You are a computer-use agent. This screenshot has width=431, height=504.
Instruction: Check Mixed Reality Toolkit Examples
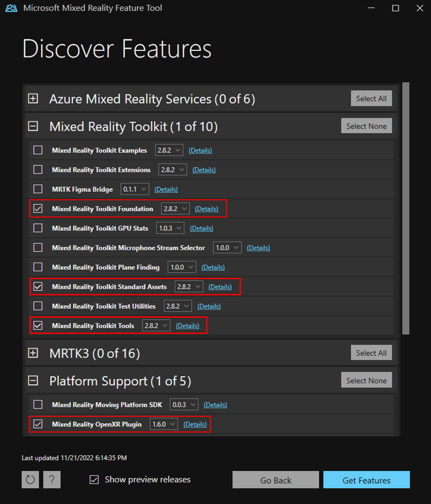(38, 150)
